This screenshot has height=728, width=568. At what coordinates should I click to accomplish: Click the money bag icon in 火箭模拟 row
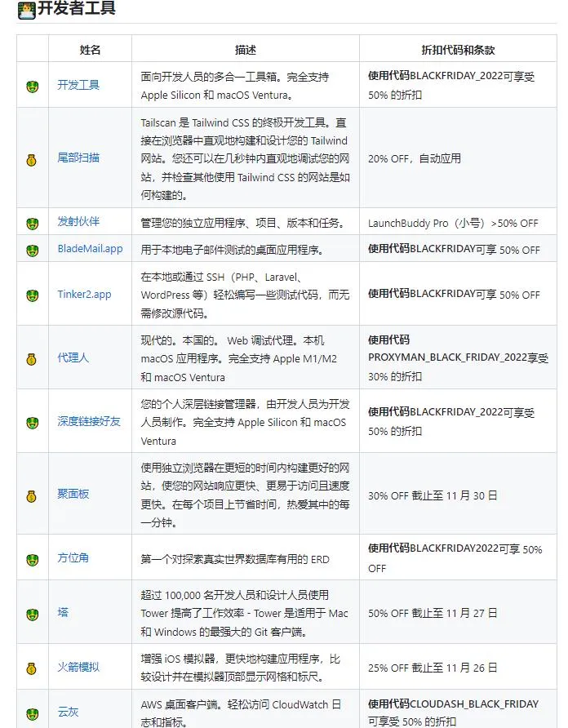31,668
